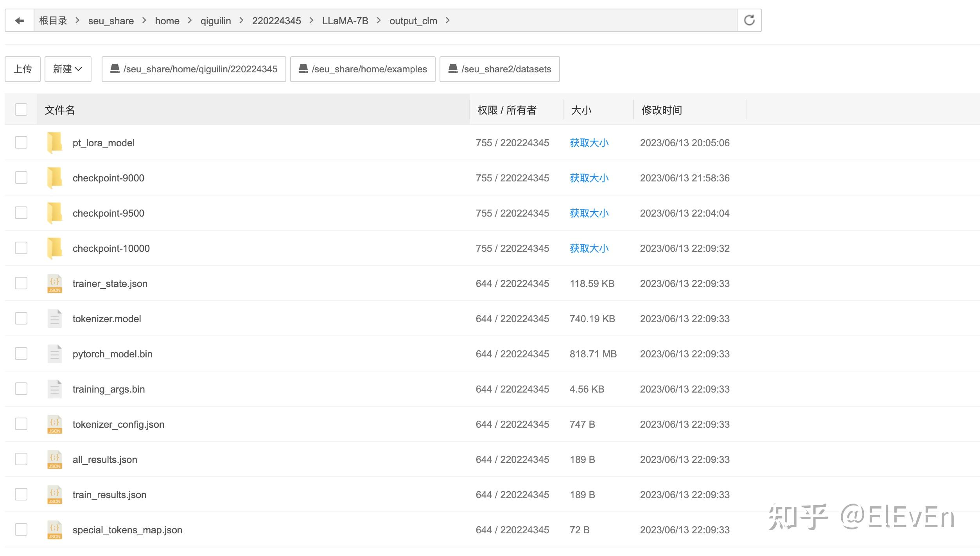
Task: Sort by 修改时间 column header
Action: [662, 110]
